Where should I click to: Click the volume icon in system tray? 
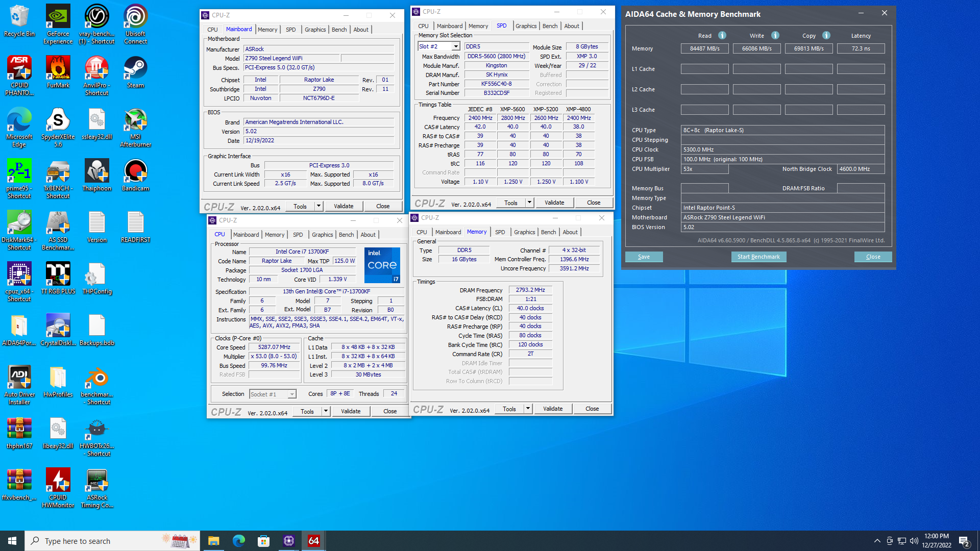pos(914,541)
